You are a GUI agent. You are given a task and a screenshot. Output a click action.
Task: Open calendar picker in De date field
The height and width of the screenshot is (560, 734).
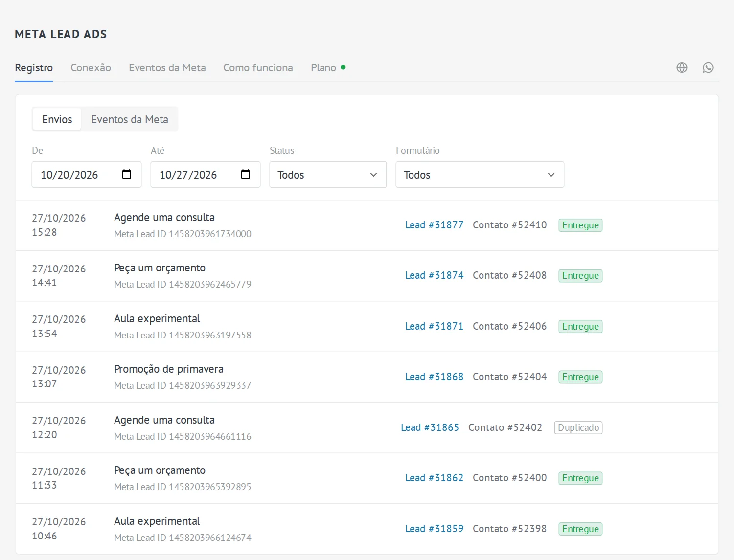tap(127, 174)
